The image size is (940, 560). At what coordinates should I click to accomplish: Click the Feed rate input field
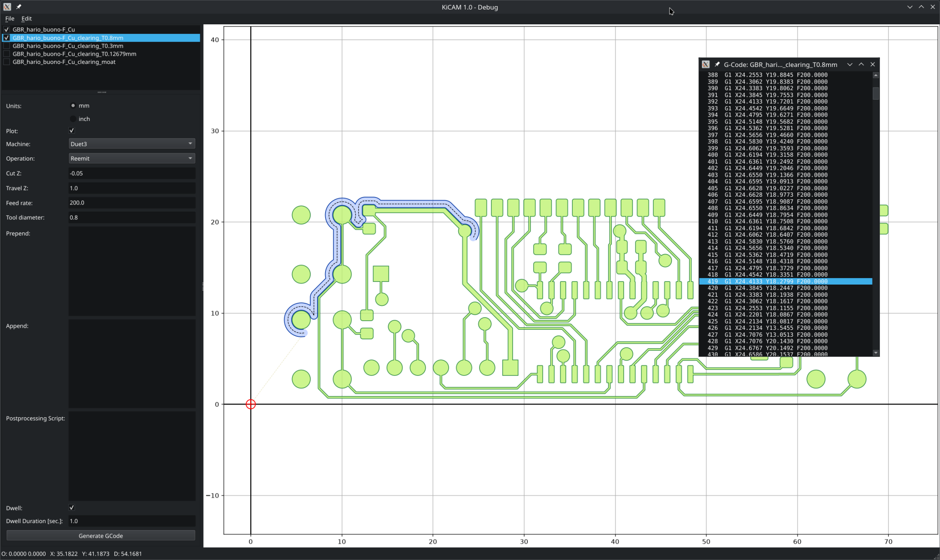pyautogui.click(x=132, y=203)
